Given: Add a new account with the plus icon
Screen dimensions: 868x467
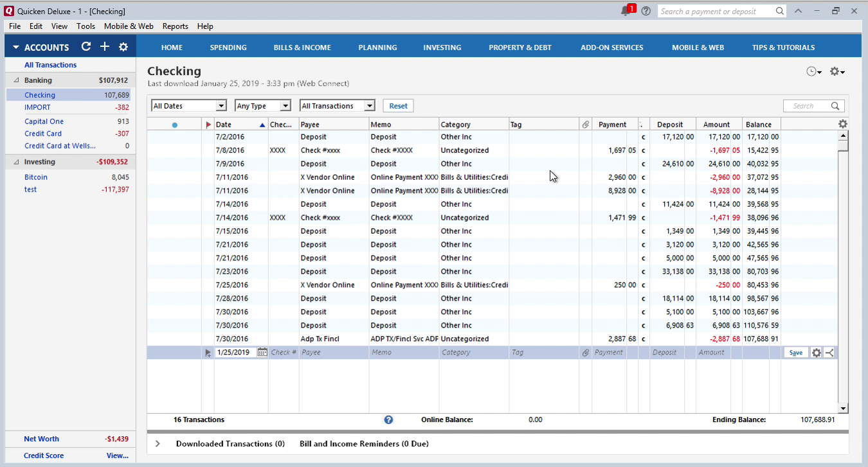Looking at the screenshot, I should pyautogui.click(x=105, y=47).
